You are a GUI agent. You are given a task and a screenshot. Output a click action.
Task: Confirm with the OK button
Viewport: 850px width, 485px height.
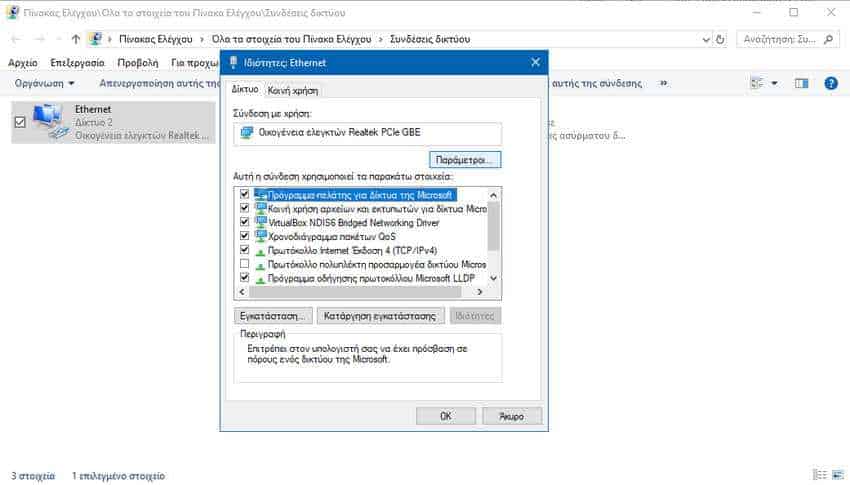[x=446, y=416]
